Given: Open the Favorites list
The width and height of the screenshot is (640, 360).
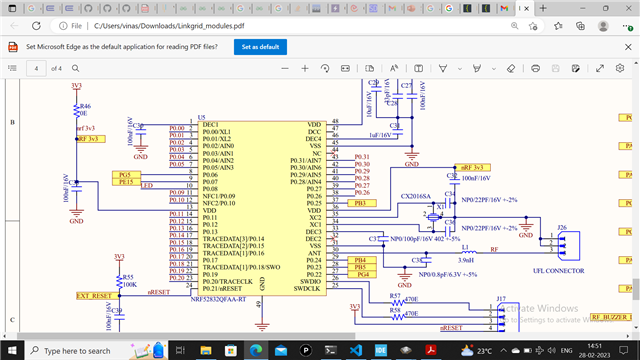Looking at the screenshot, I should [558, 26].
